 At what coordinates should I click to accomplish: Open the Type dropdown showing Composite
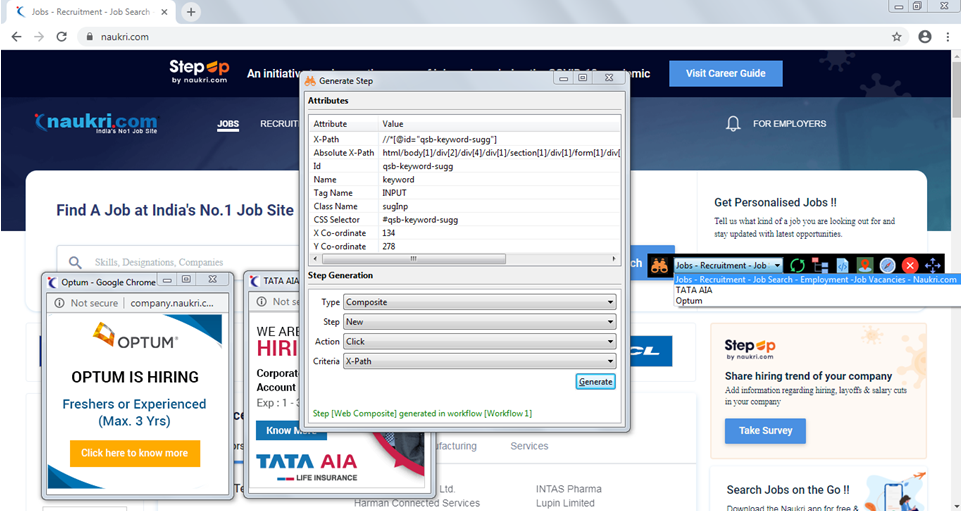coord(479,302)
